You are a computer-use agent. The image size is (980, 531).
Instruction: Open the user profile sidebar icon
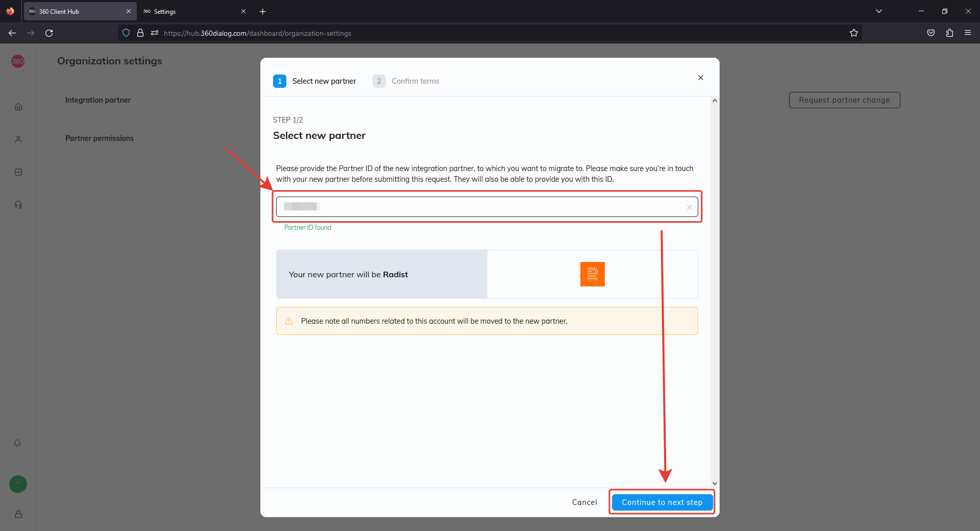[18, 139]
